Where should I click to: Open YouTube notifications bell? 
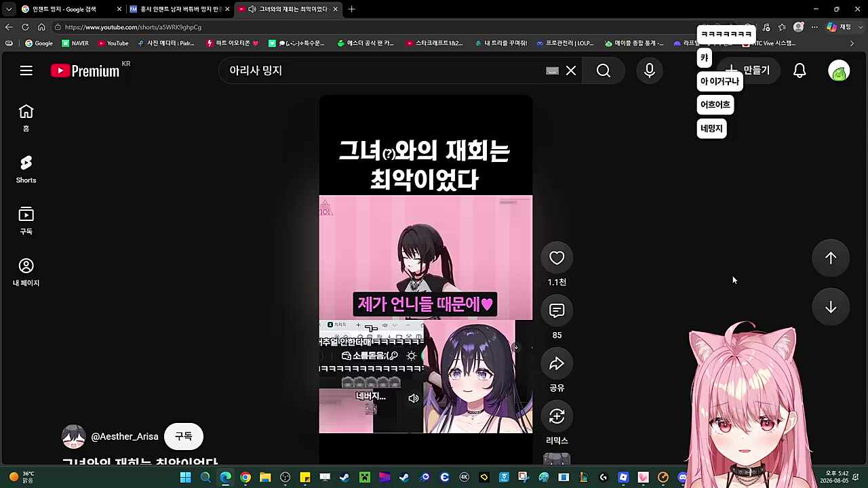[x=800, y=70]
